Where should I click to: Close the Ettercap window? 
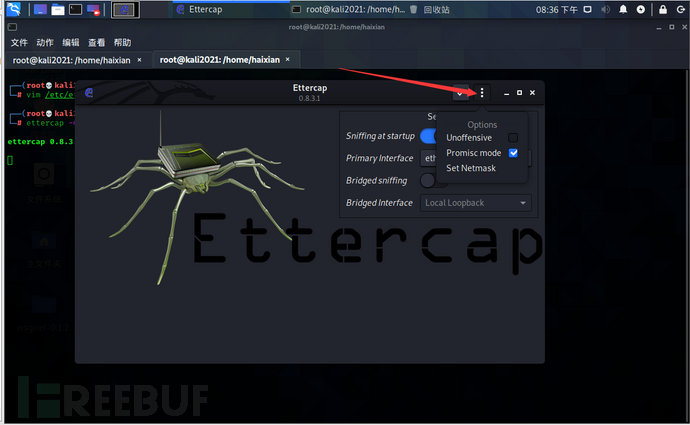[532, 93]
